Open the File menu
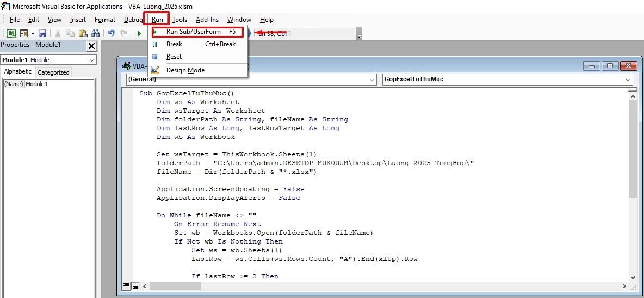 click(14, 20)
